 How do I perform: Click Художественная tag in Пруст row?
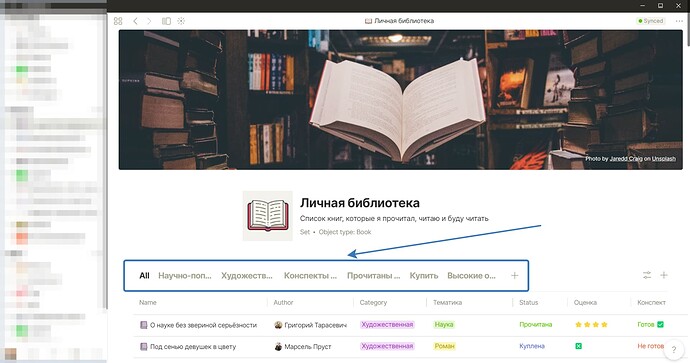click(387, 346)
